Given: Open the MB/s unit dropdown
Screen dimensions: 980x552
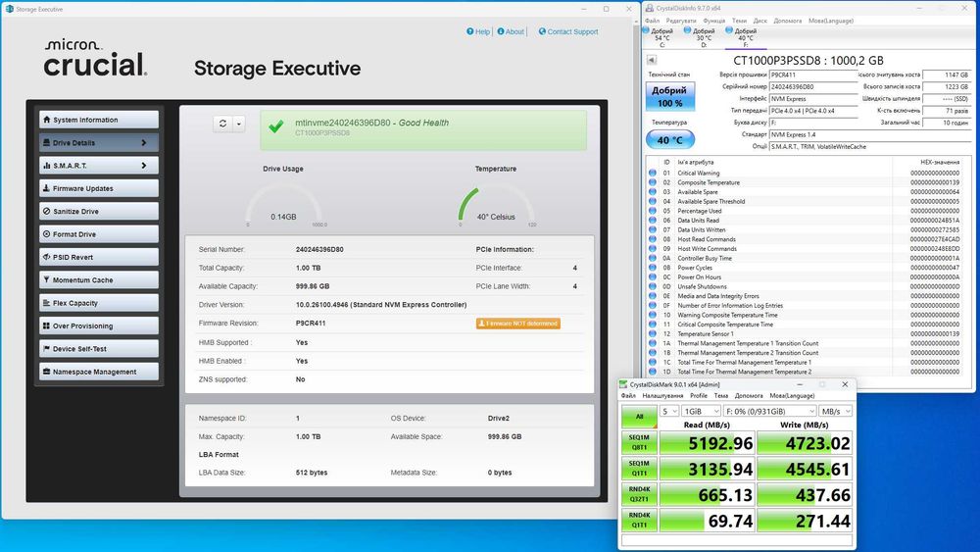Looking at the screenshot, I should [x=836, y=411].
